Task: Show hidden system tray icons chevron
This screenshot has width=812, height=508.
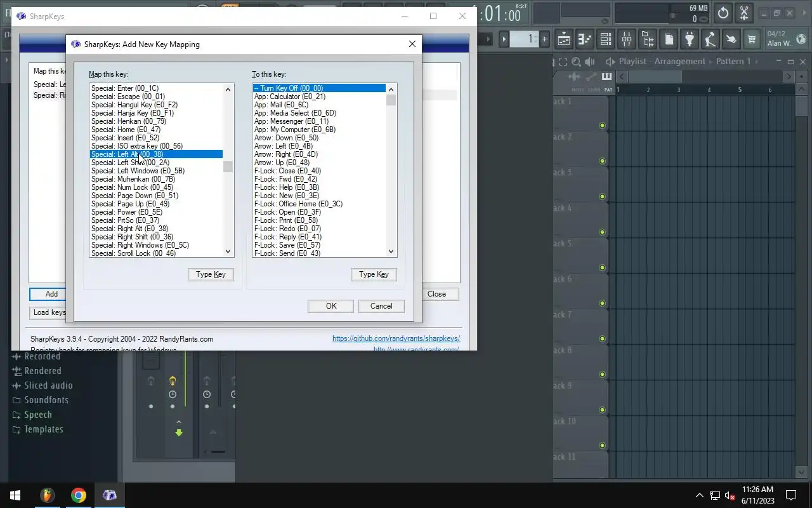Action: pyautogui.click(x=700, y=495)
